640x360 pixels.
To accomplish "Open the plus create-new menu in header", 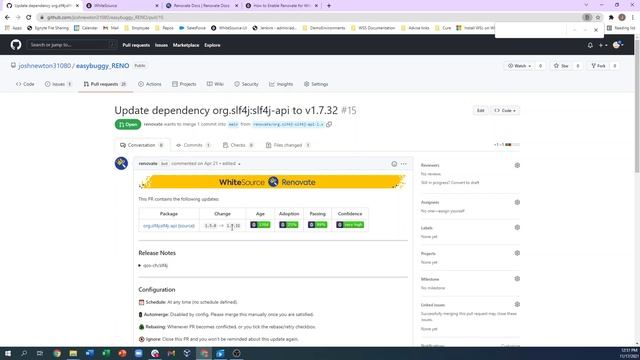I will (603, 45).
